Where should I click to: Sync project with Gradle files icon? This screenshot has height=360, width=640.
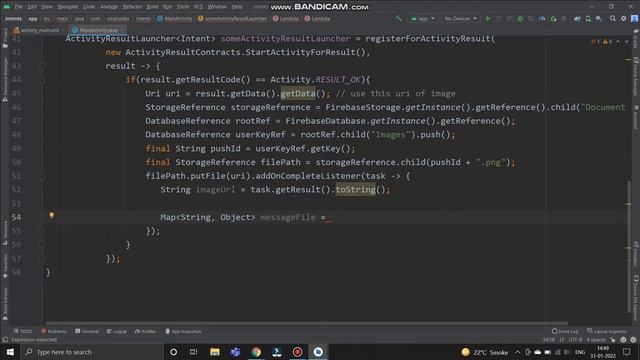(x=577, y=19)
